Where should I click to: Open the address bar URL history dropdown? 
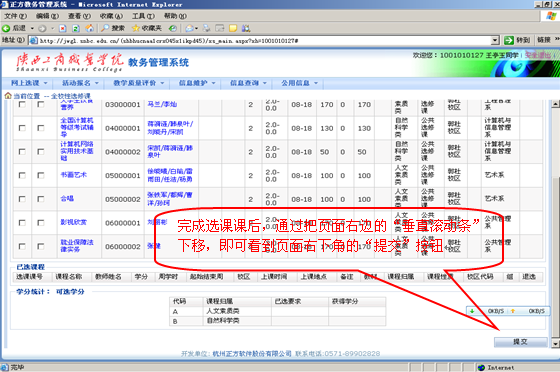(495, 40)
